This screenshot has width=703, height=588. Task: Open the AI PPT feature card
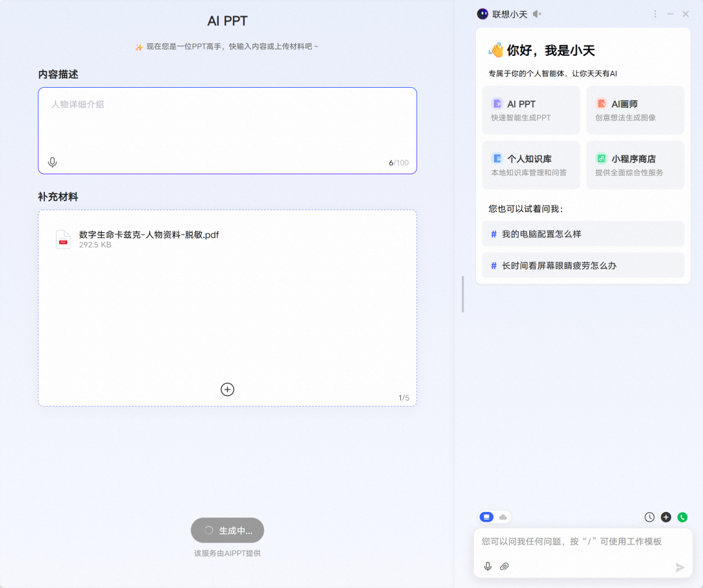point(531,110)
